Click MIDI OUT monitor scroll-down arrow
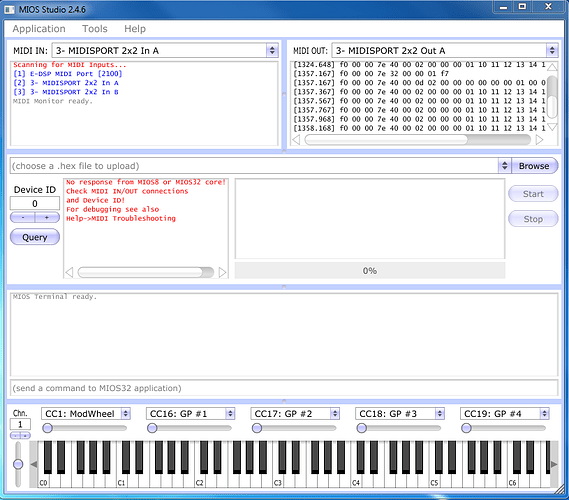The height and width of the screenshot is (500, 569). 552,127
